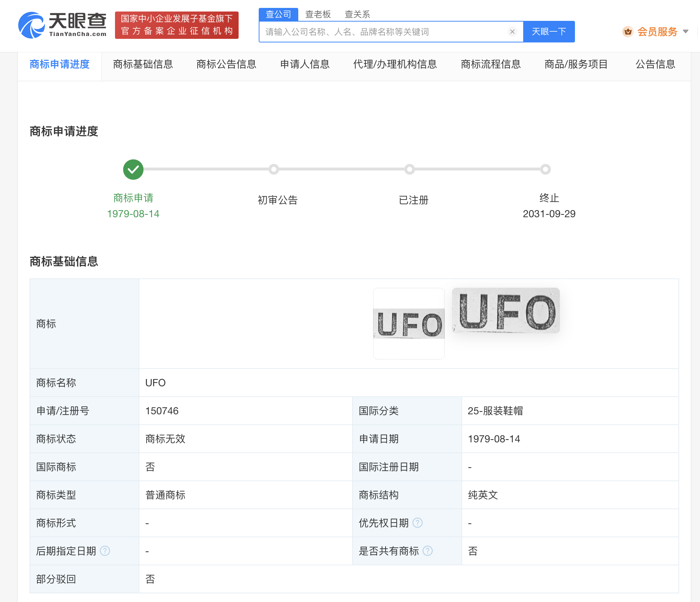
Task: Click the small UFO trademark thumbnail
Action: [x=409, y=323]
